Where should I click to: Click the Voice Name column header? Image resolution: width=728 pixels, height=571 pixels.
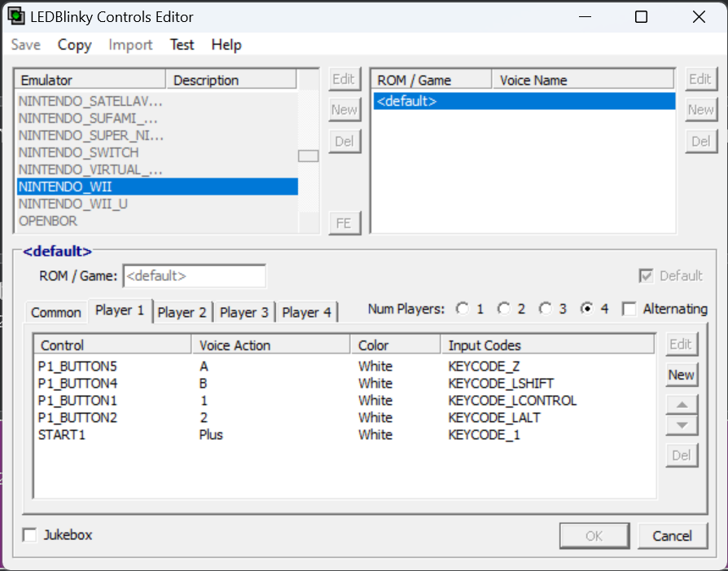(583, 80)
